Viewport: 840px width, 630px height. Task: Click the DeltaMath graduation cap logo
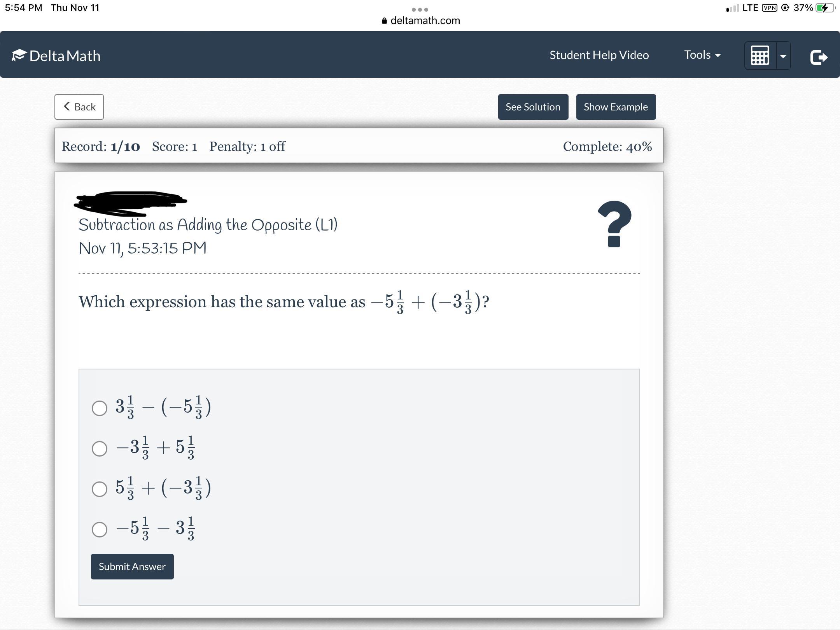(x=19, y=55)
